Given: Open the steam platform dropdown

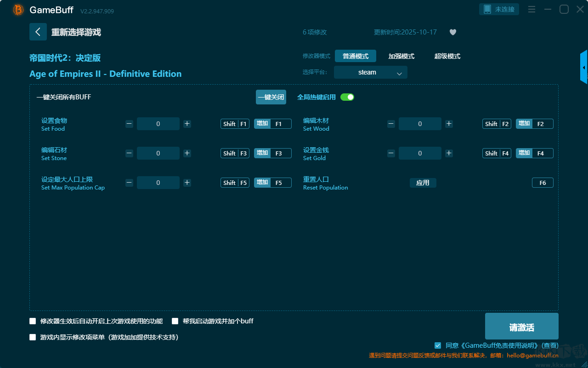Looking at the screenshot, I should (x=370, y=72).
